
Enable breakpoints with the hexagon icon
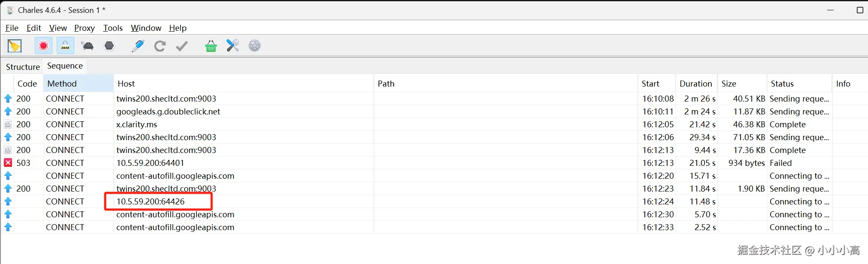pos(109,46)
